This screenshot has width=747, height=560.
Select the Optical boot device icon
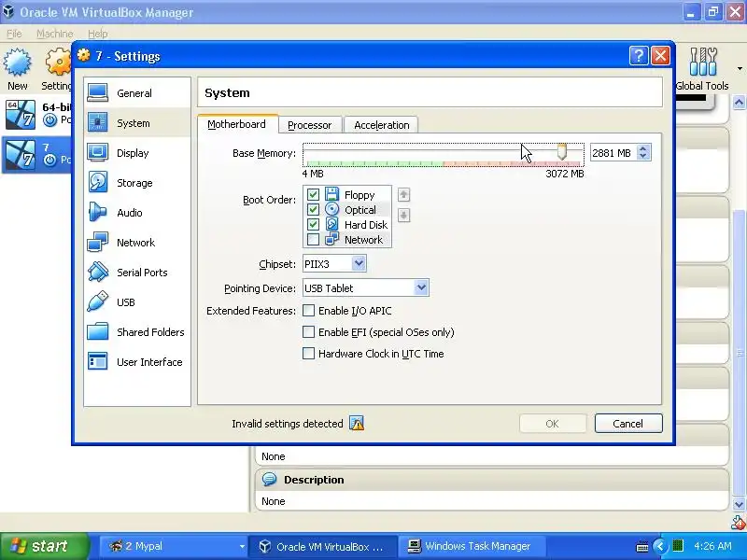coord(332,209)
